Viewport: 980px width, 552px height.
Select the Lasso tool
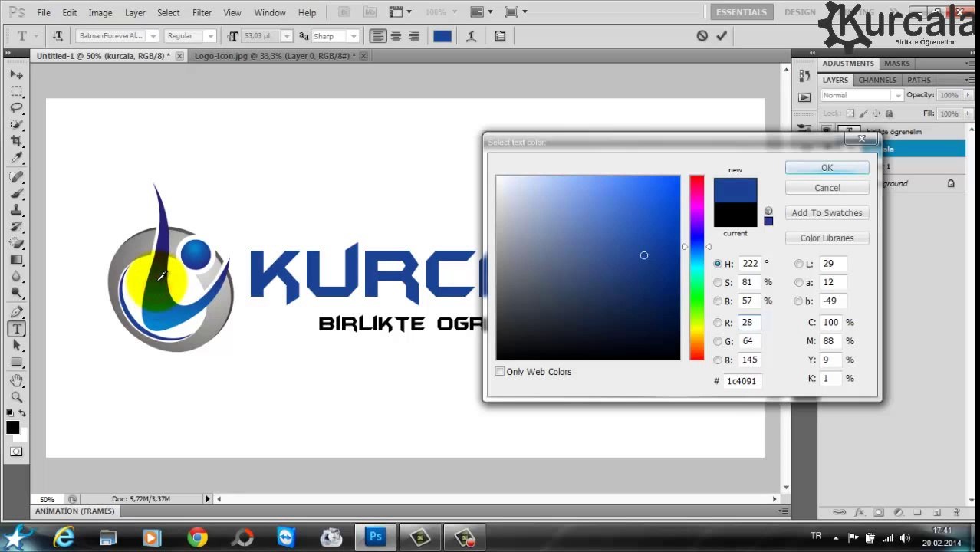[17, 107]
